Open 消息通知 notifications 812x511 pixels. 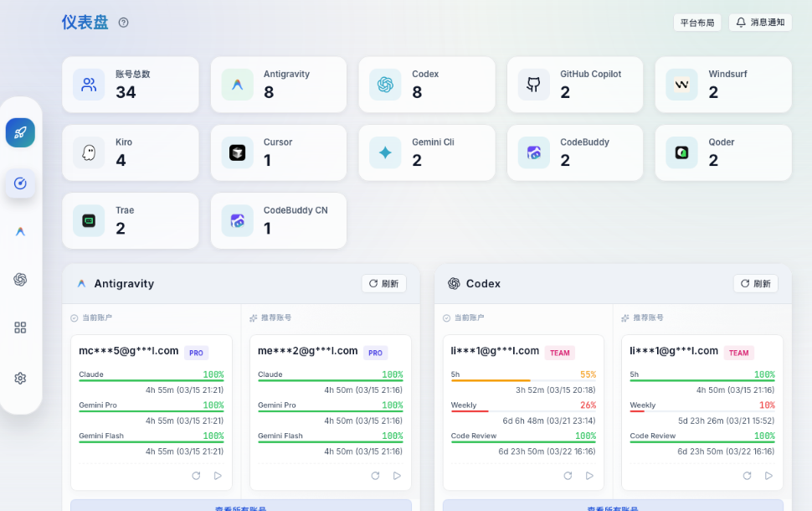760,23
